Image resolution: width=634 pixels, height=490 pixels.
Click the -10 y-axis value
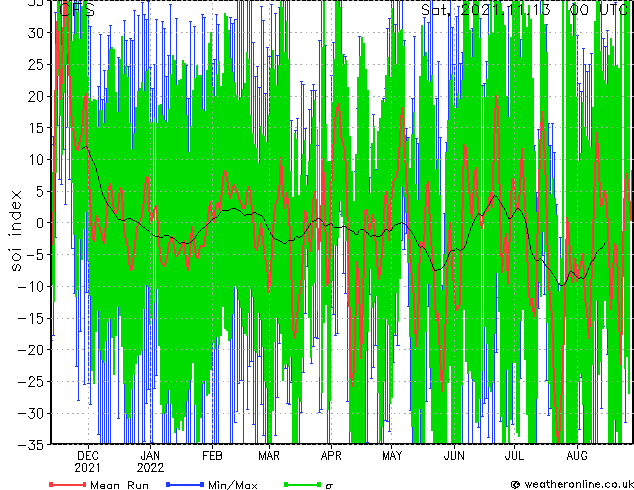31,287
